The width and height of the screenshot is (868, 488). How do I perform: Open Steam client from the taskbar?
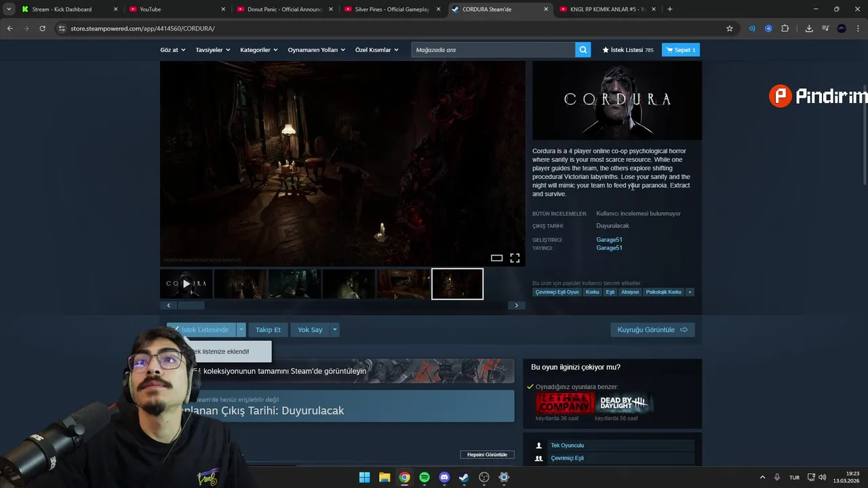[x=464, y=477]
